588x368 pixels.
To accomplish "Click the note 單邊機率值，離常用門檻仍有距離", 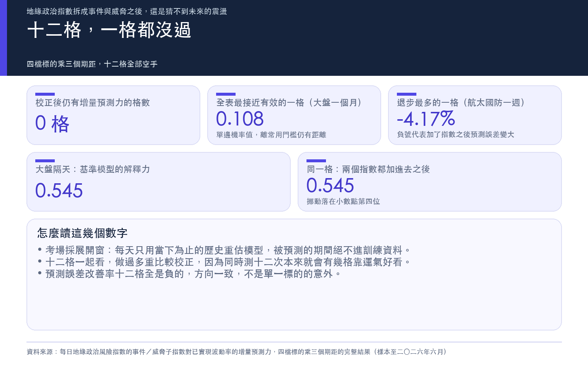I will coord(271,135).
